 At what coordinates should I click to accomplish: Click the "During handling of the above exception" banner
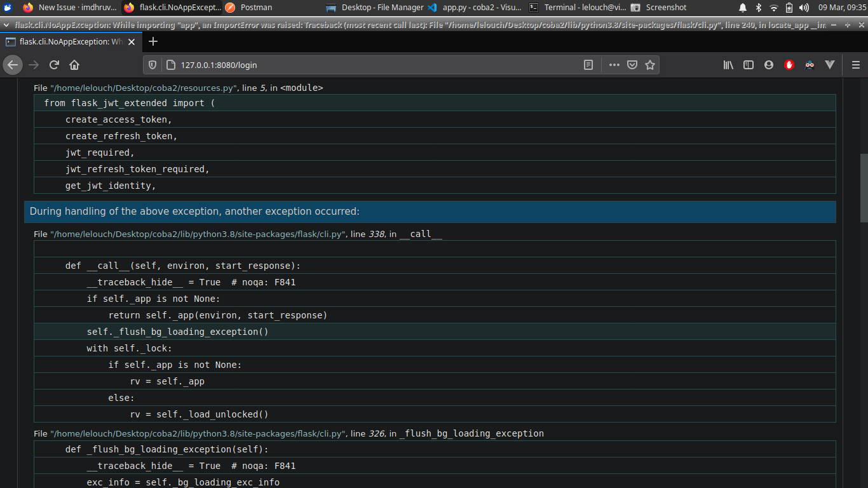coord(430,212)
